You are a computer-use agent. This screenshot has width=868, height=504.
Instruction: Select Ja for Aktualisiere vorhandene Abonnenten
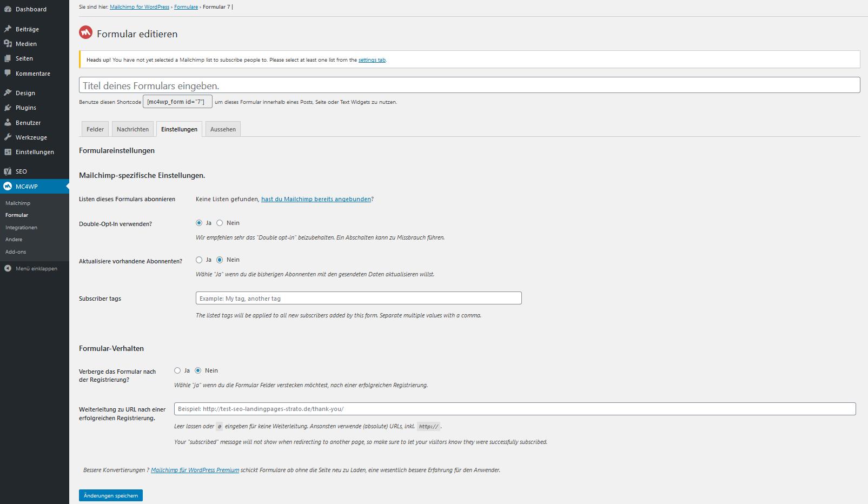click(199, 260)
